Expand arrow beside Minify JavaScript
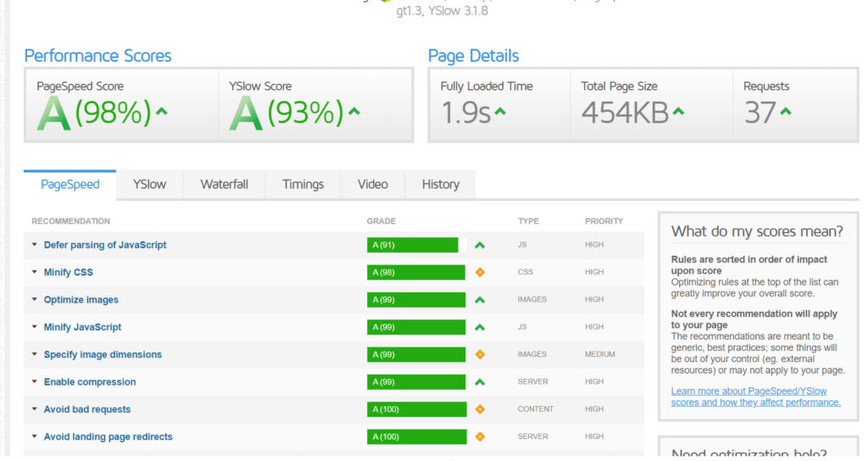 (34, 327)
